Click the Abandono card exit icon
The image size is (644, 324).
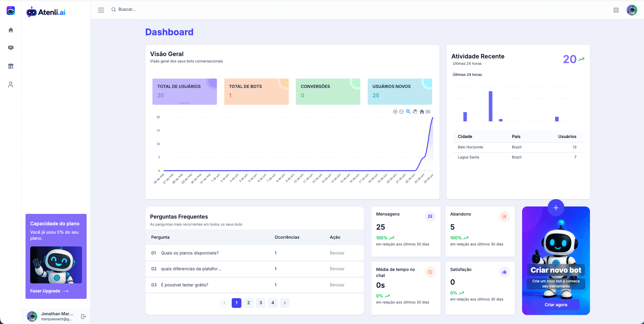(504, 217)
